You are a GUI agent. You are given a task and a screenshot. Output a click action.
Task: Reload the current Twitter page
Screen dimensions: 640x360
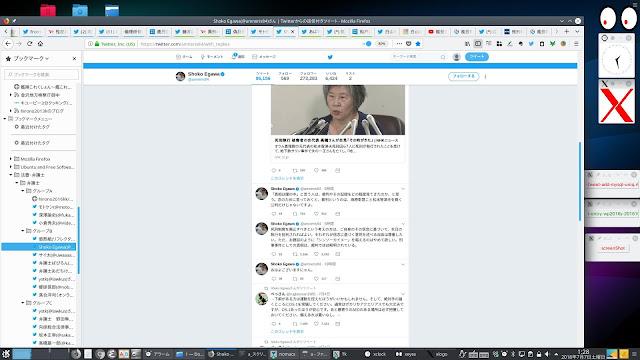click(29, 44)
